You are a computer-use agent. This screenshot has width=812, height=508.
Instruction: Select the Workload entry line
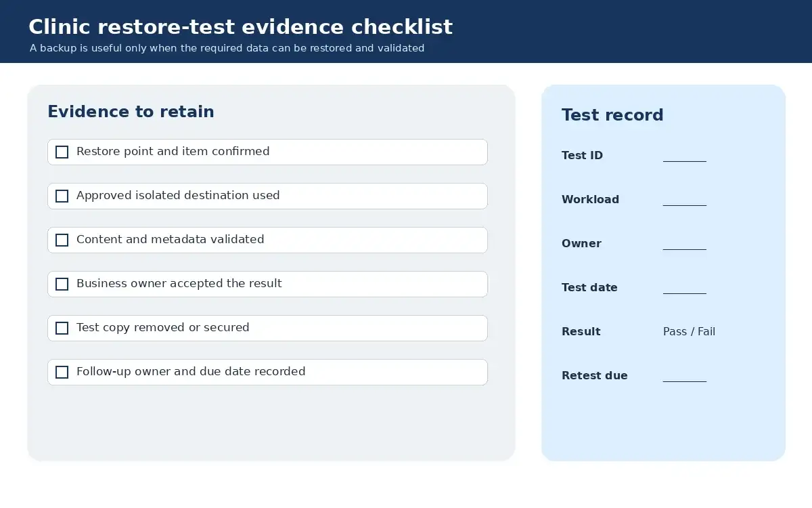(684, 201)
